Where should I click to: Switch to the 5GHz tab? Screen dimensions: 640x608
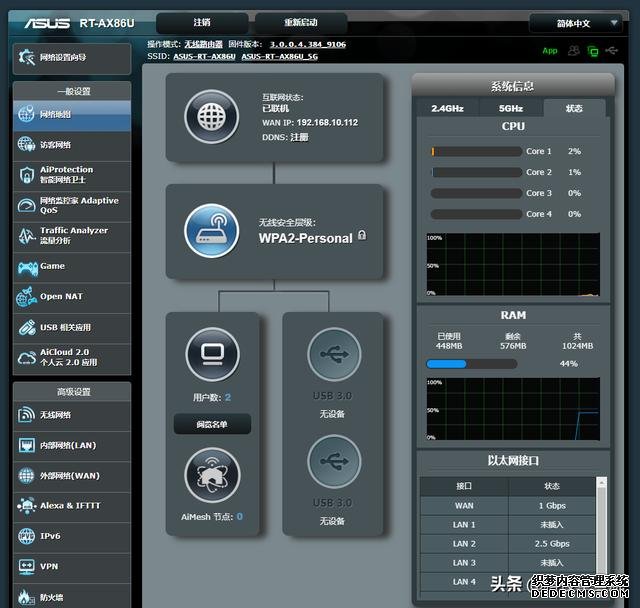[x=511, y=109]
